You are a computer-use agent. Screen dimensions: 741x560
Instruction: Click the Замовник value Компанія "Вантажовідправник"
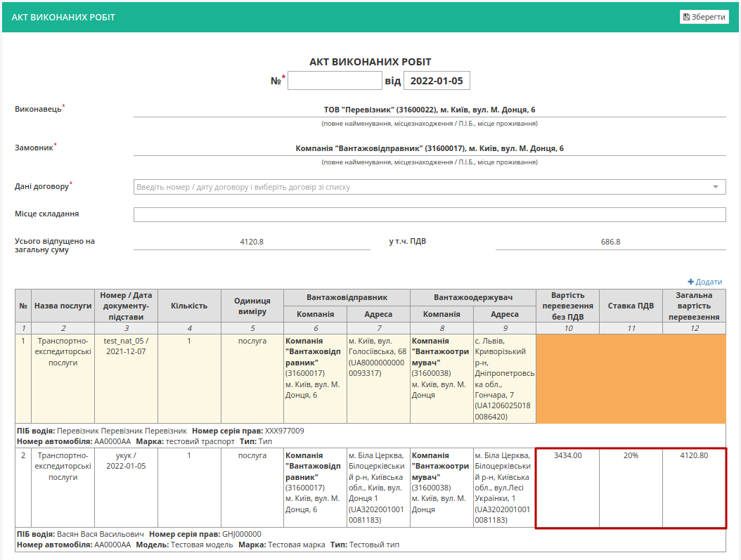tap(430, 148)
